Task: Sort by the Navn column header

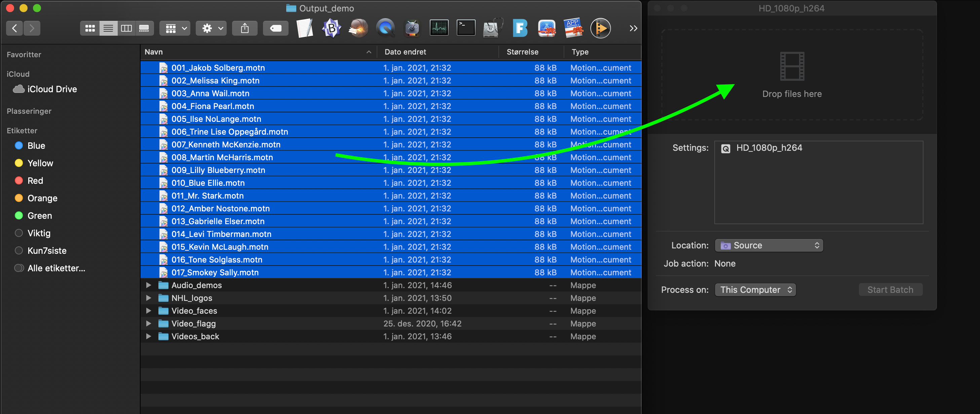Action: click(x=258, y=52)
